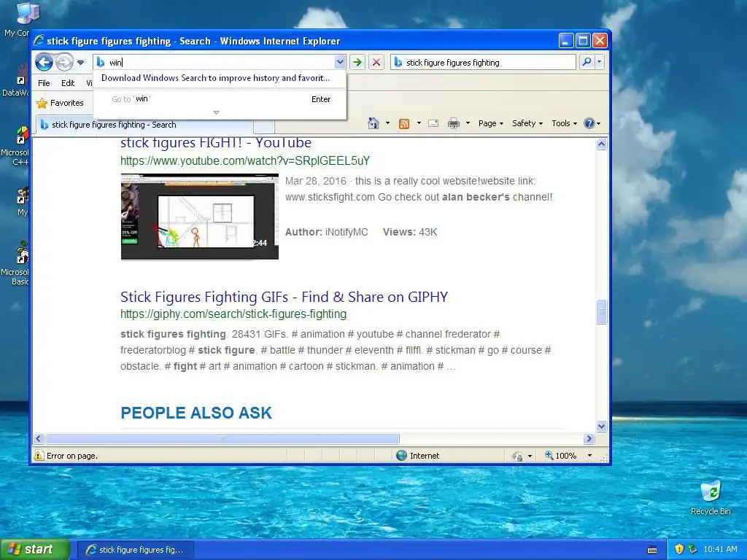This screenshot has height=560, width=747.
Task: Click the IE logo in title bar
Action: coord(39,41)
